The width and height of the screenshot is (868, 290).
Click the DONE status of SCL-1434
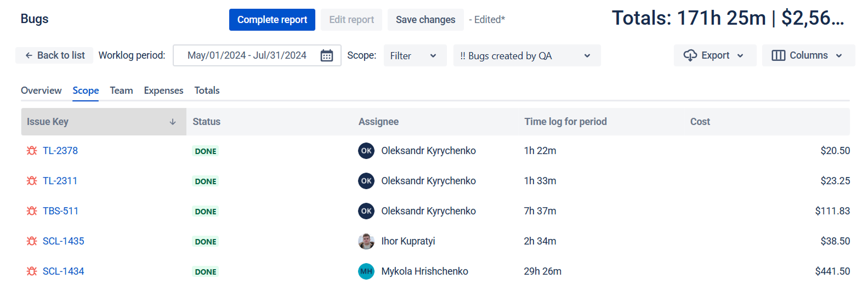tap(206, 272)
